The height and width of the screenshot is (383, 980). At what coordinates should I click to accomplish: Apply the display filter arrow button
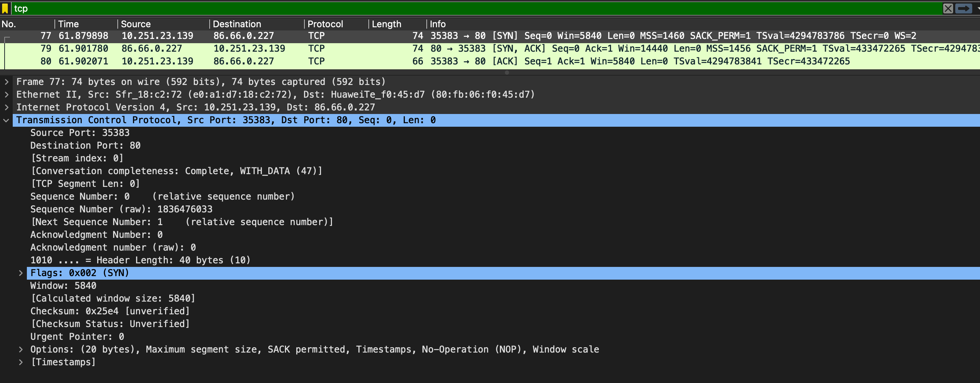point(963,8)
